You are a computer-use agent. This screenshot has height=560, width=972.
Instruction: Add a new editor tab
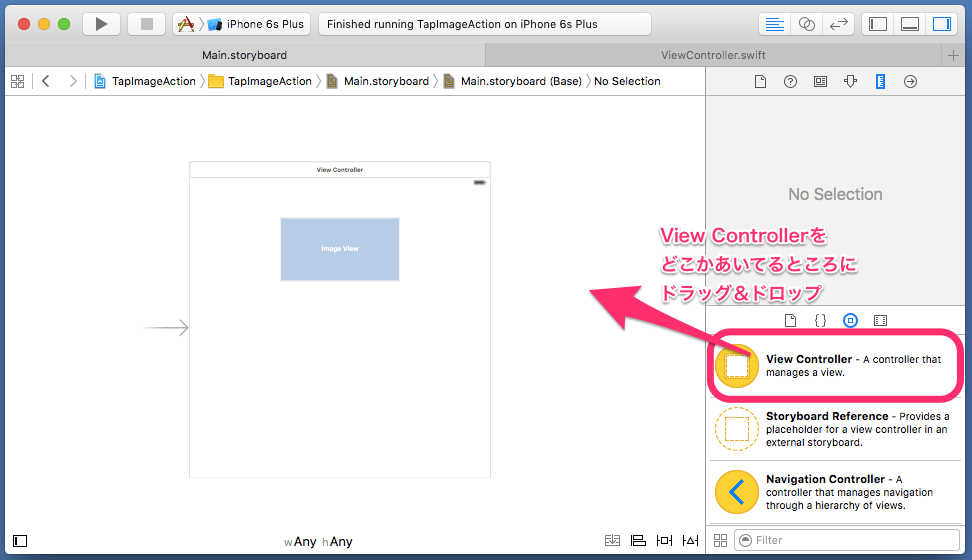pos(953,55)
